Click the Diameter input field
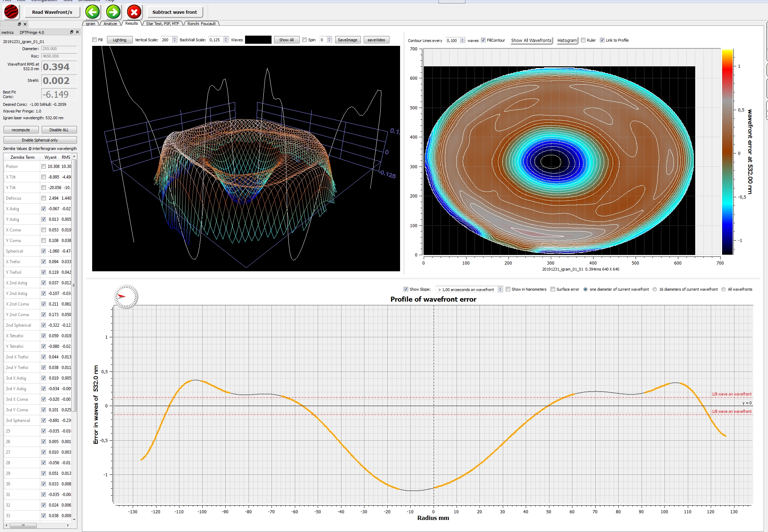 tap(59, 49)
